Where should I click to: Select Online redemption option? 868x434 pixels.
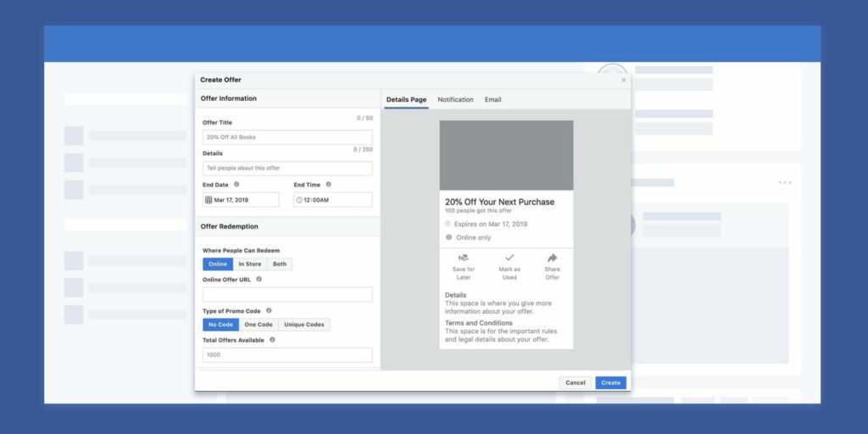218,264
